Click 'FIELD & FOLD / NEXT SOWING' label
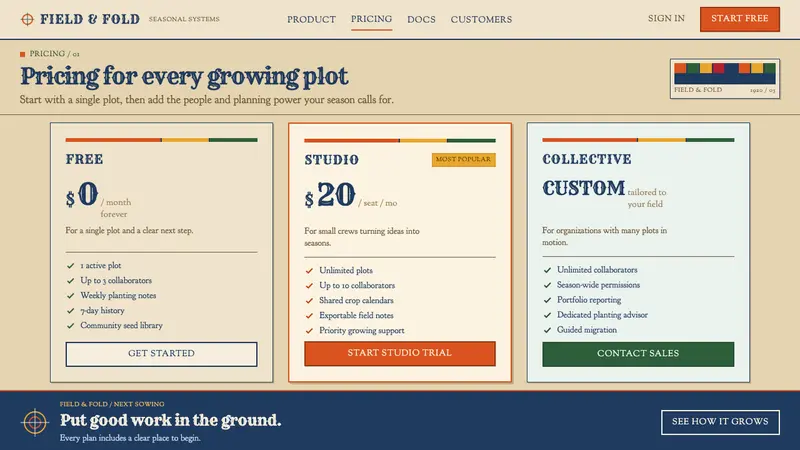 click(112, 404)
